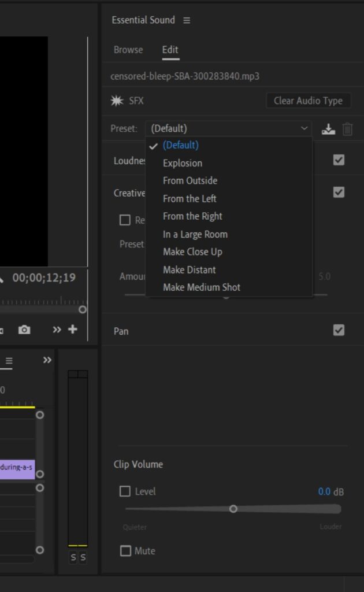The height and width of the screenshot is (592, 364).
Task: Show more monitor transport controls via chevrons
Action: click(x=57, y=330)
